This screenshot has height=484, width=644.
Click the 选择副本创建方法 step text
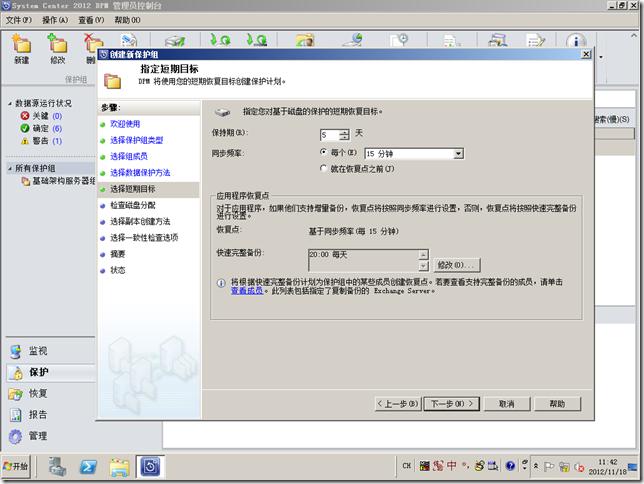pyautogui.click(x=140, y=221)
